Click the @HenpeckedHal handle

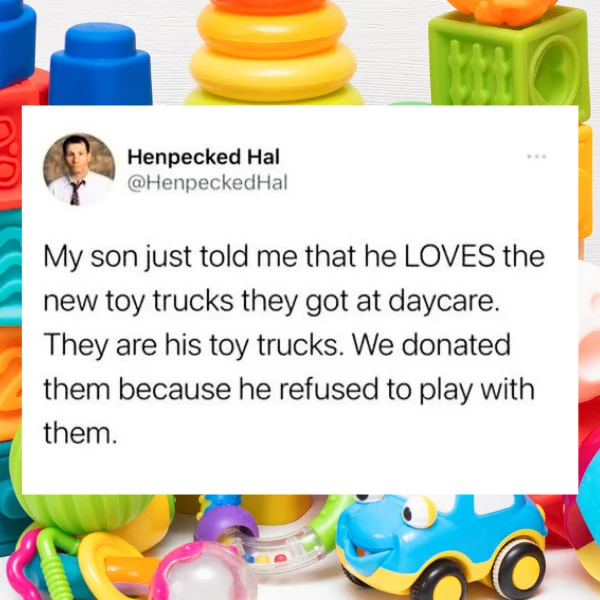(x=207, y=183)
